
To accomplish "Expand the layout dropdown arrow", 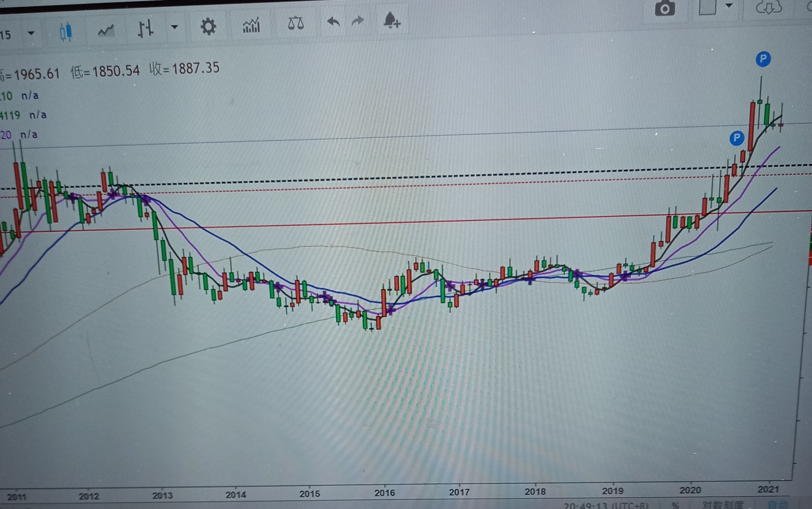I will pos(729,6).
